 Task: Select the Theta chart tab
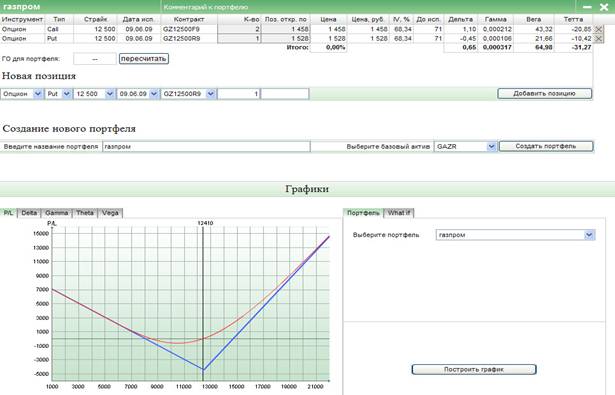tap(85, 213)
